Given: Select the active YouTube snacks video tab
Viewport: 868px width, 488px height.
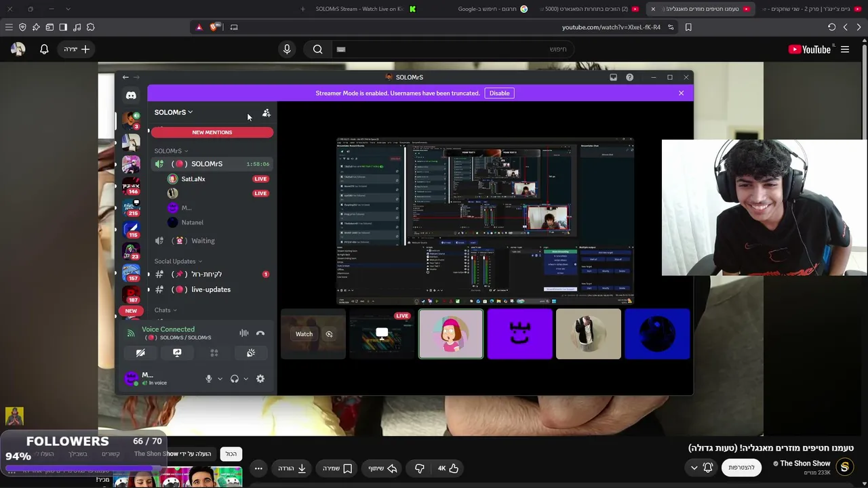Looking at the screenshot, I should [x=702, y=9].
